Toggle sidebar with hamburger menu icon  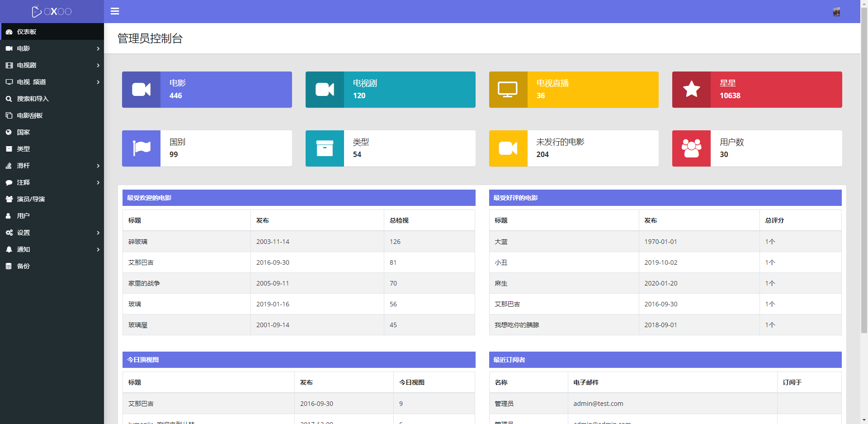point(115,11)
